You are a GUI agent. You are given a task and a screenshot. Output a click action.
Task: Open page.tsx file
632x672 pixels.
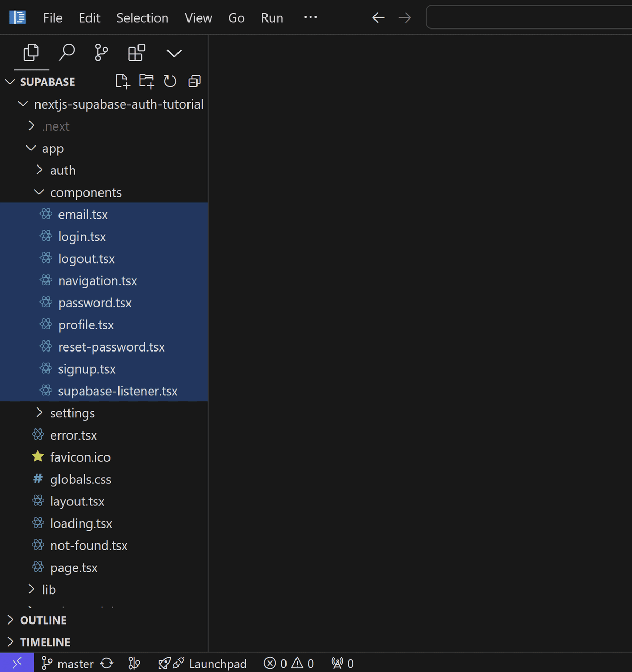[104, 568]
